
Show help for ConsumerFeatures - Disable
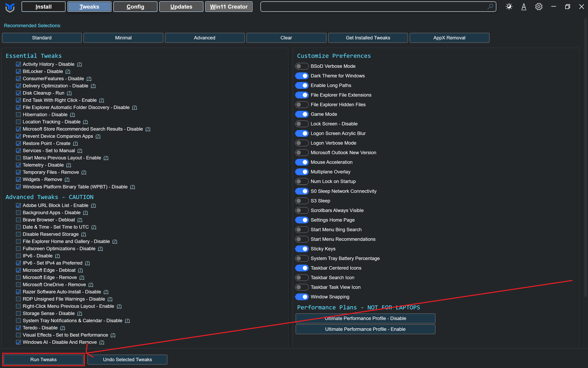(x=89, y=79)
